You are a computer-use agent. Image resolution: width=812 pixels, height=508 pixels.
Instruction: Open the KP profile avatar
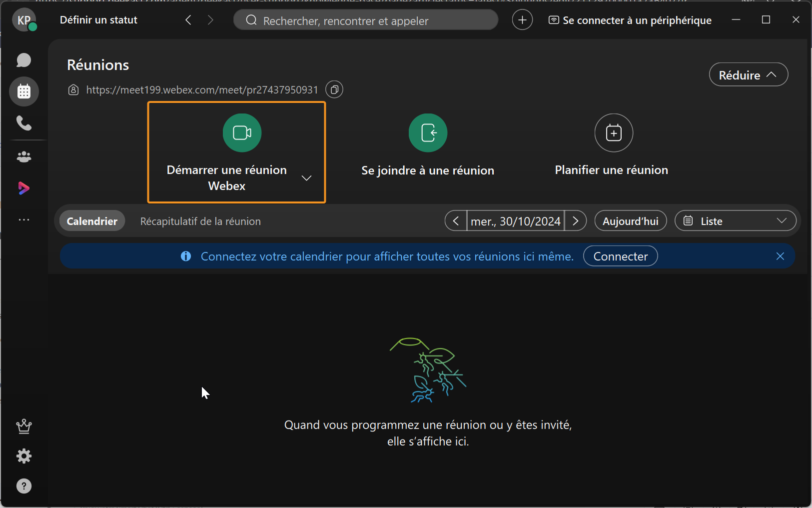(24, 20)
